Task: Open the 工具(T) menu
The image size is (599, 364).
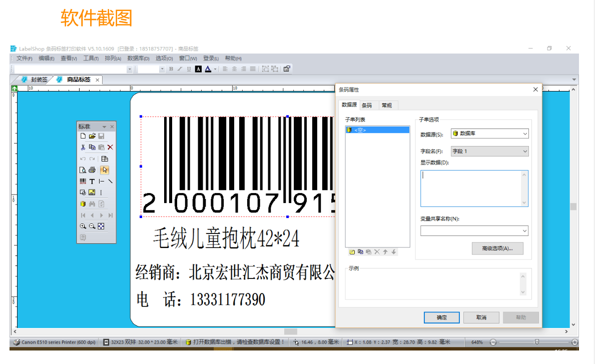Action: tap(91, 58)
